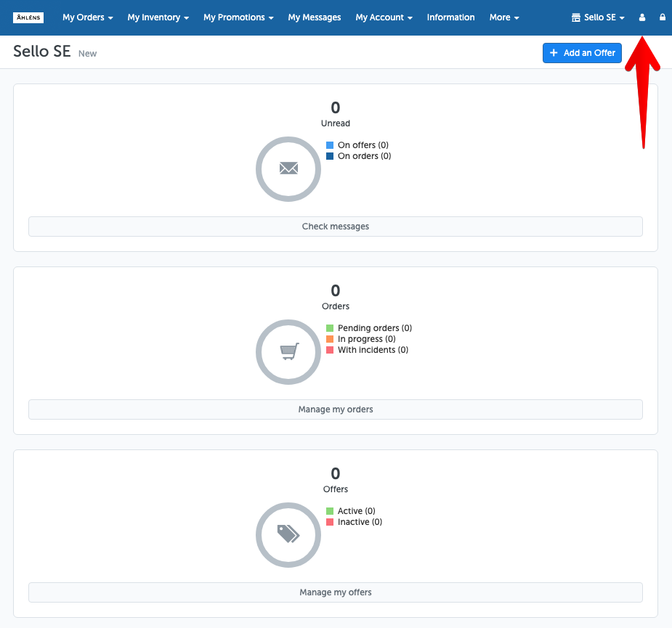672x628 pixels.
Task: Click the 'On orders (0)' legend text
Action: (364, 156)
